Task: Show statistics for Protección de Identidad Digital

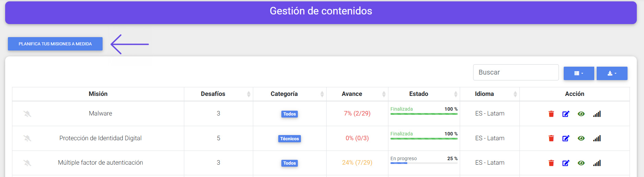Action: click(x=597, y=138)
